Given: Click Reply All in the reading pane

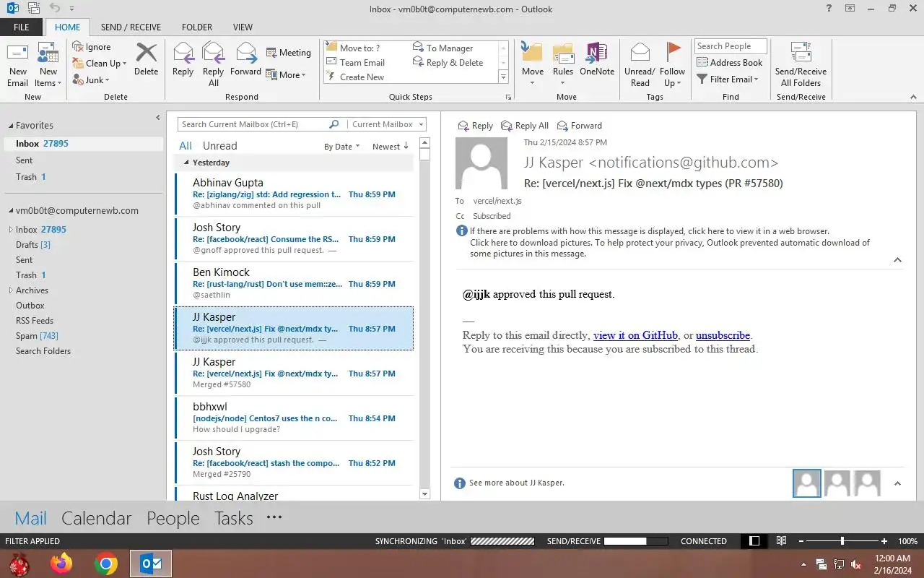Looking at the screenshot, I should (x=525, y=126).
